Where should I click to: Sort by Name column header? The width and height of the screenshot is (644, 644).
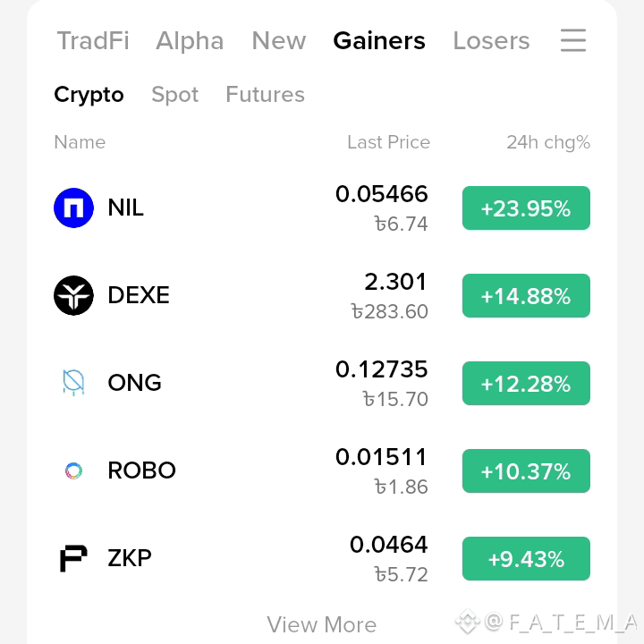point(80,142)
